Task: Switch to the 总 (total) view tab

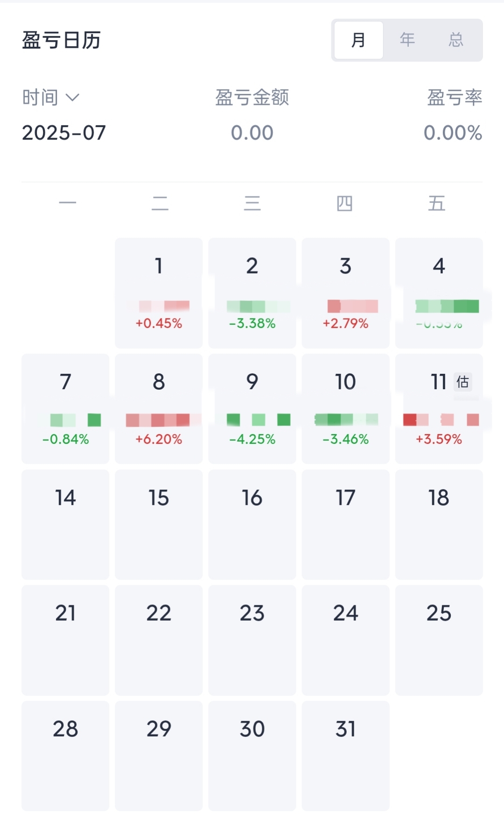Action: [x=456, y=40]
